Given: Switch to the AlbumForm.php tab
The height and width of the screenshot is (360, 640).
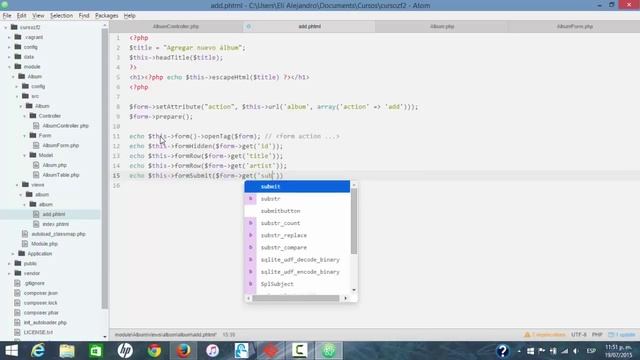Looking at the screenshot, I should point(574,27).
